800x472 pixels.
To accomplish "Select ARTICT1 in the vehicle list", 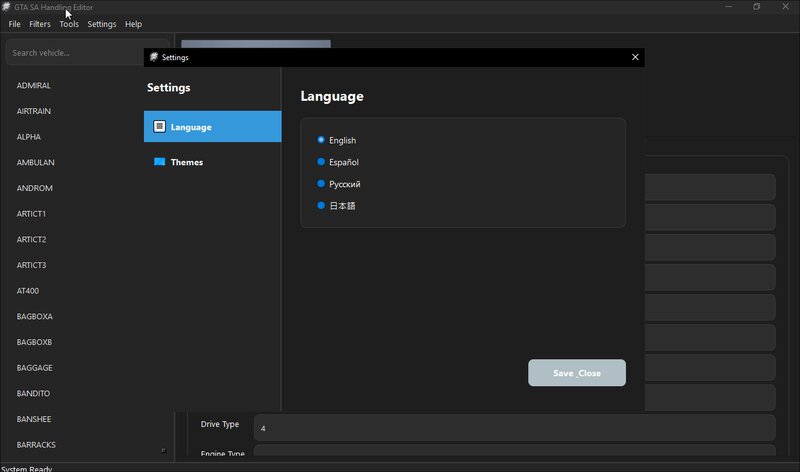I will click(x=31, y=213).
